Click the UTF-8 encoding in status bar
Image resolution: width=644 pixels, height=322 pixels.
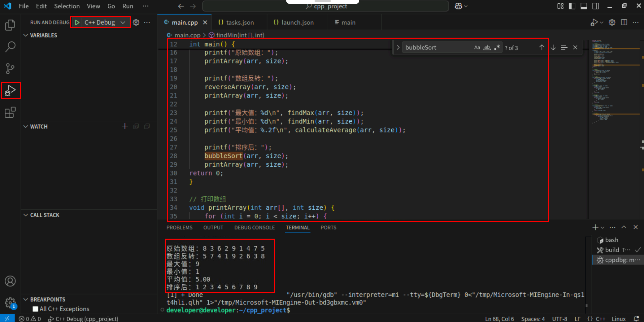559,319
